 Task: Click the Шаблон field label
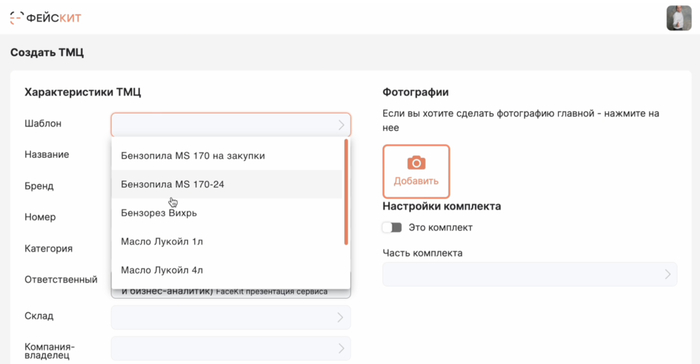[43, 123]
